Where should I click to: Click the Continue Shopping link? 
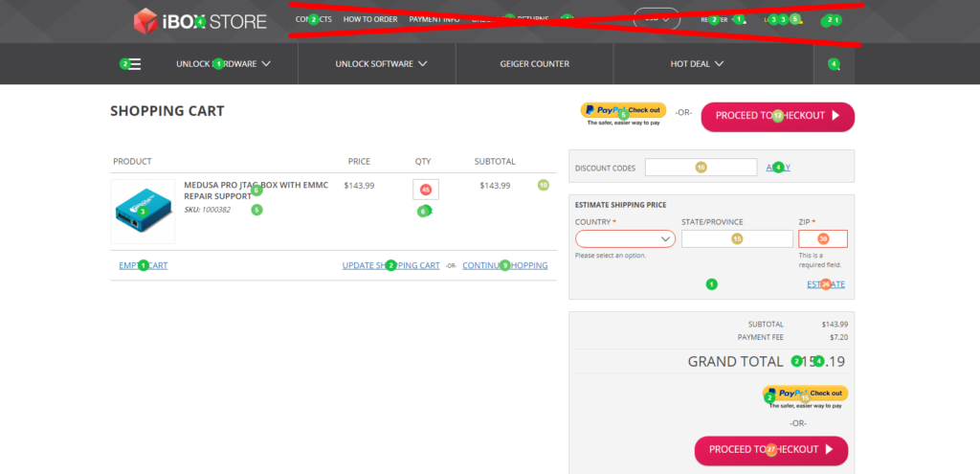click(x=505, y=265)
